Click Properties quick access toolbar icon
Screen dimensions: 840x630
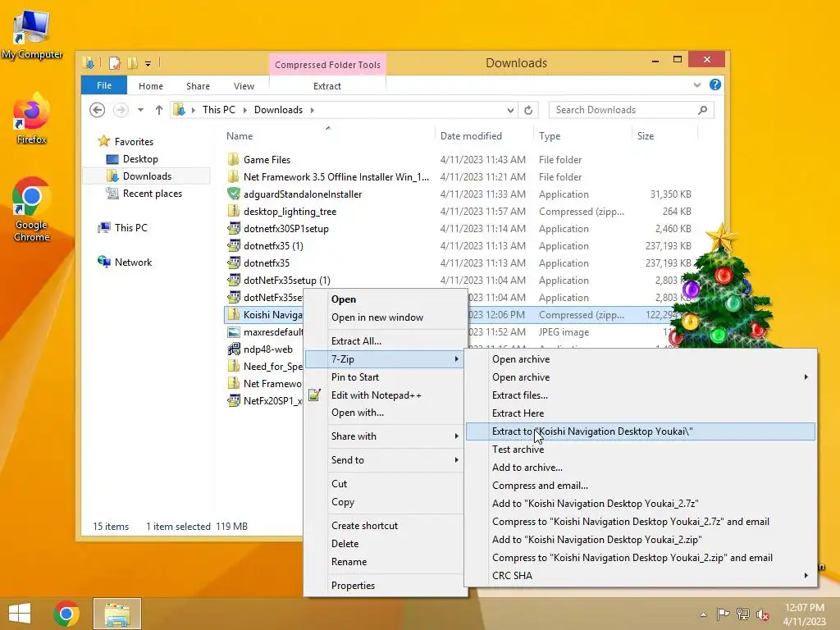[115, 63]
